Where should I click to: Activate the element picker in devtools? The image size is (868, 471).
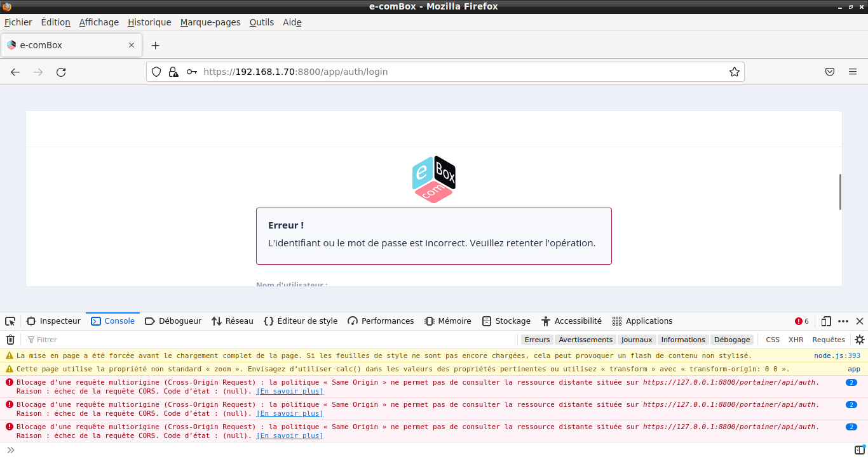[x=10, y=321]
